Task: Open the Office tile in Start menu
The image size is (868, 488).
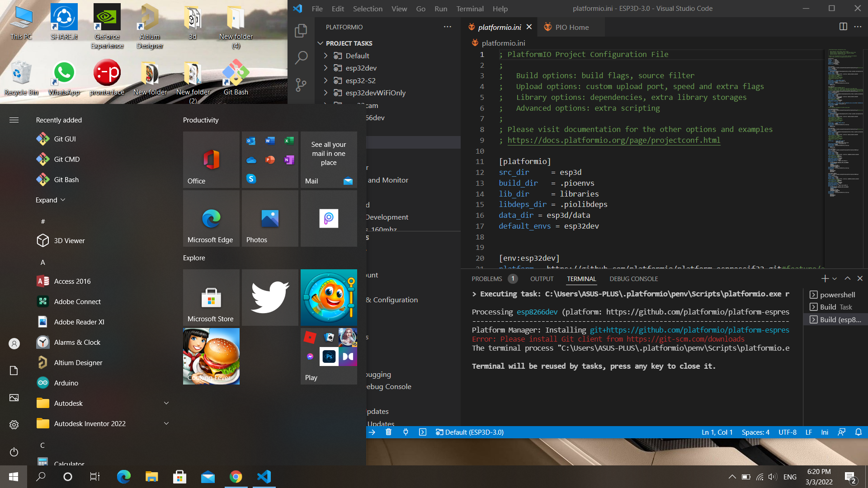Action: point(211,160)
